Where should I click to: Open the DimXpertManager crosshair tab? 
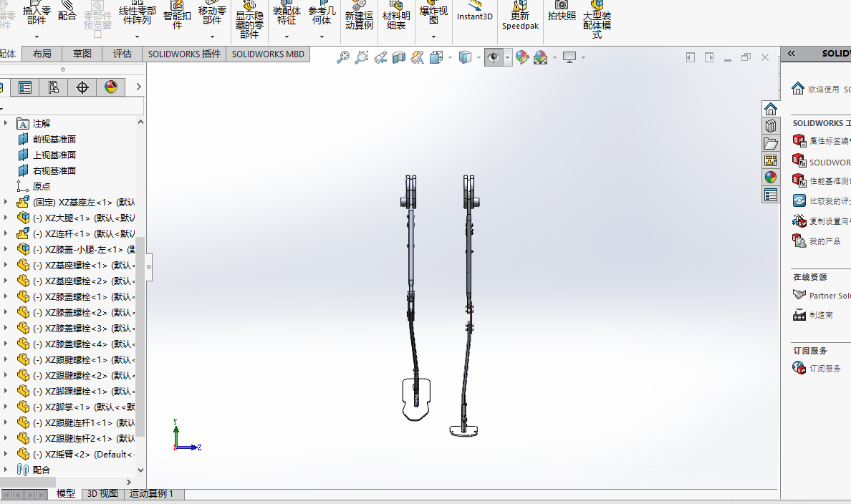(82, 87)
